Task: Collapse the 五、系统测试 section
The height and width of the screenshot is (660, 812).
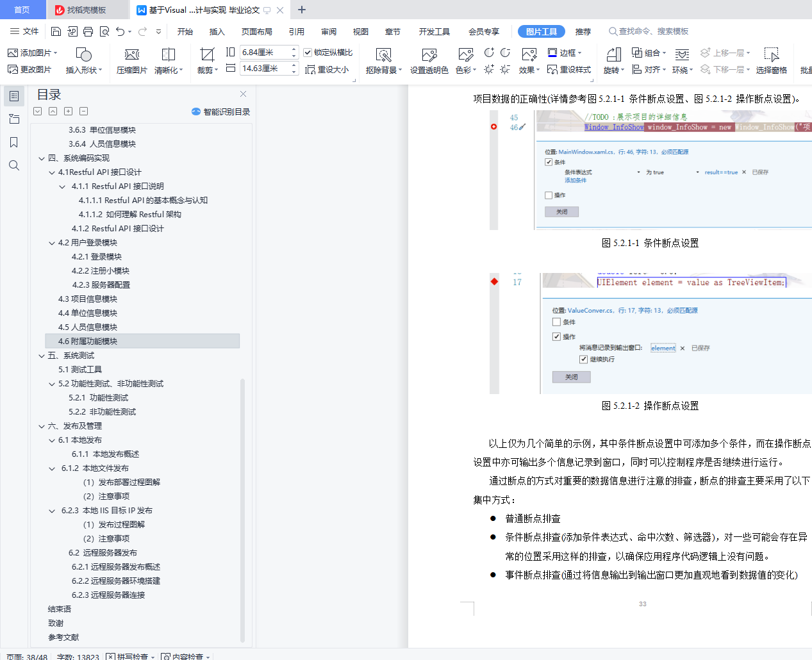Action: tap(42, 356)
